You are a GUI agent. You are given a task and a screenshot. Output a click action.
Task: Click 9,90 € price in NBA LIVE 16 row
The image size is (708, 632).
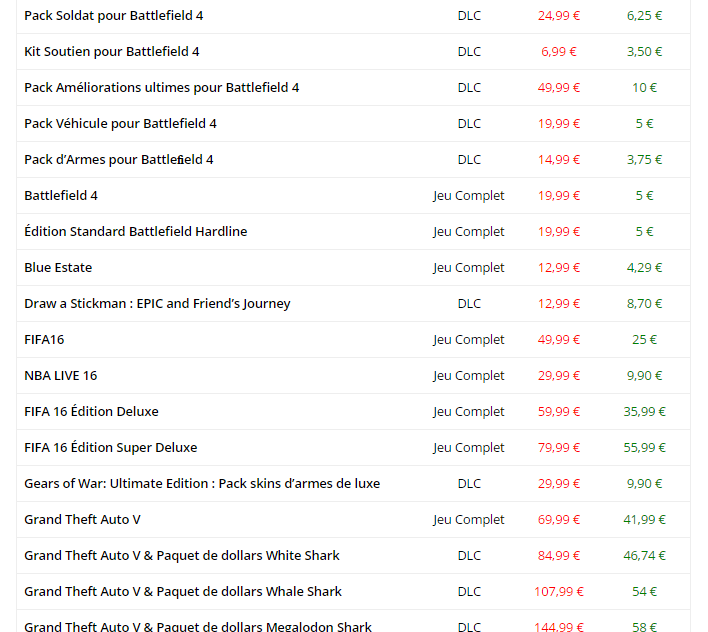click(644, 376)
